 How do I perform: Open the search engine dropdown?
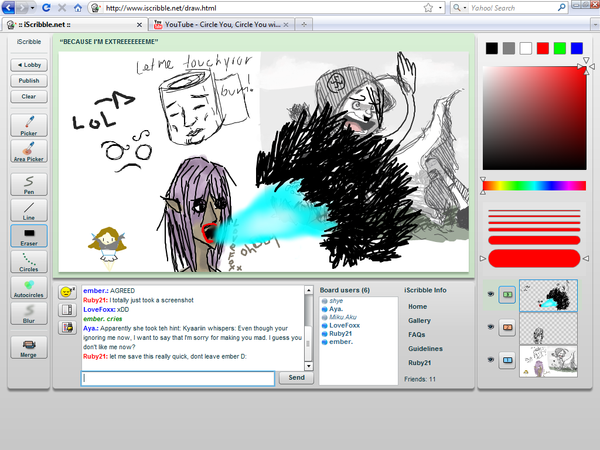[465, 8]
